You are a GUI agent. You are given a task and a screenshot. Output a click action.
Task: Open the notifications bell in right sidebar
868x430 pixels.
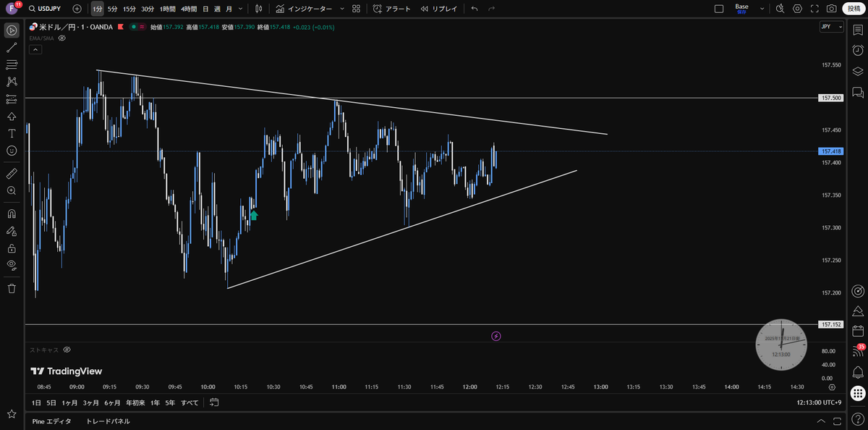(x=858, y=372)
